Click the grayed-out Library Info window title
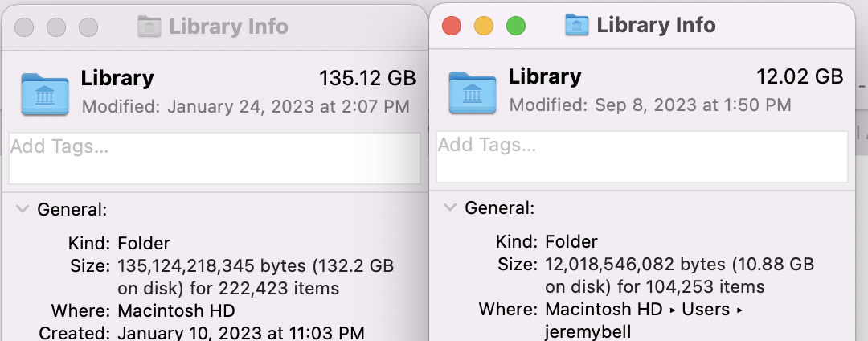 click(x=228, y=27)
